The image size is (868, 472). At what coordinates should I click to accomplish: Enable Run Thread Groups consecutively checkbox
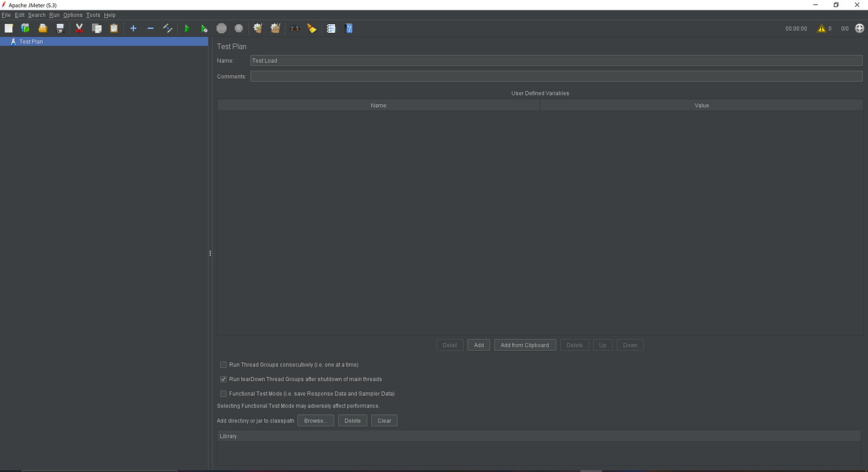[223, 365]
